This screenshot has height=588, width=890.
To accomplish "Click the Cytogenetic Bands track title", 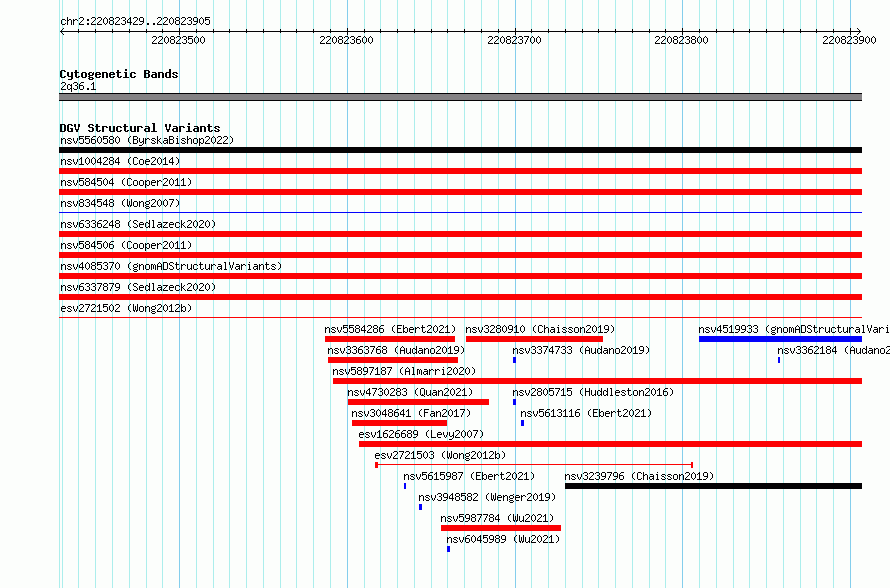I will tap(119, 74).
